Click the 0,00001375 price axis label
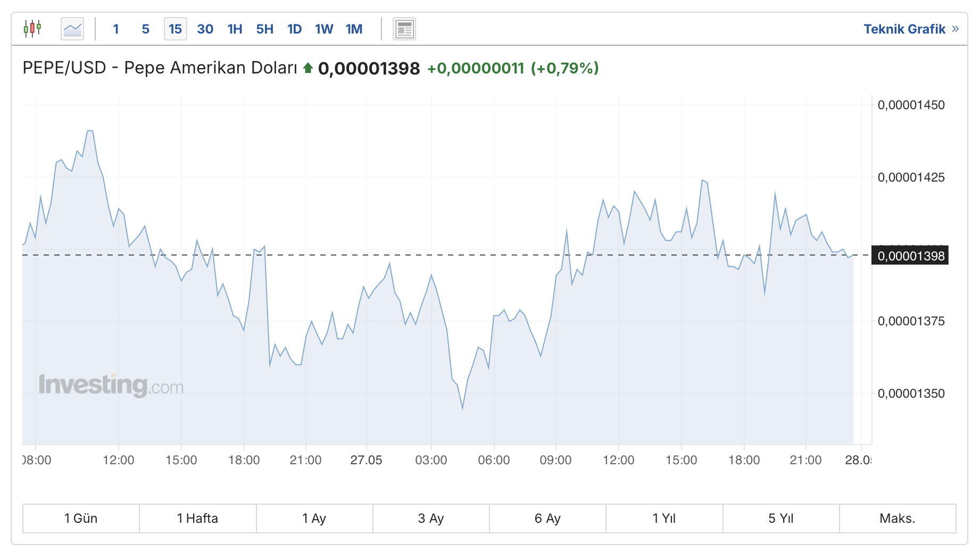980x559 pixels. pos(911,321)
